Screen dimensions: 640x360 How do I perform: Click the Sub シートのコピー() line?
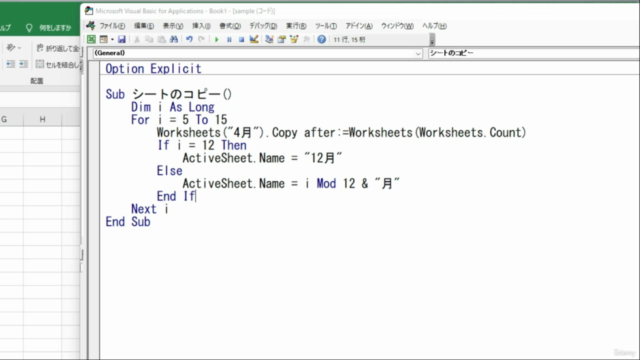169,94
